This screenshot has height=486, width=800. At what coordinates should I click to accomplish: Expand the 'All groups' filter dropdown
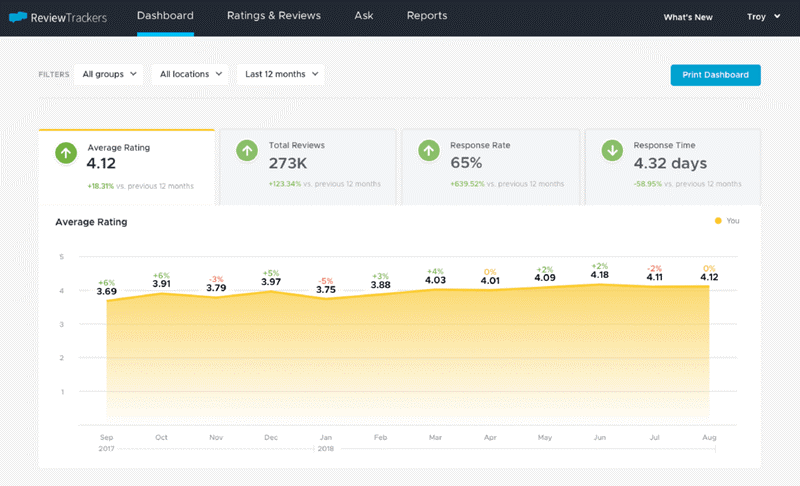point(110,74)
